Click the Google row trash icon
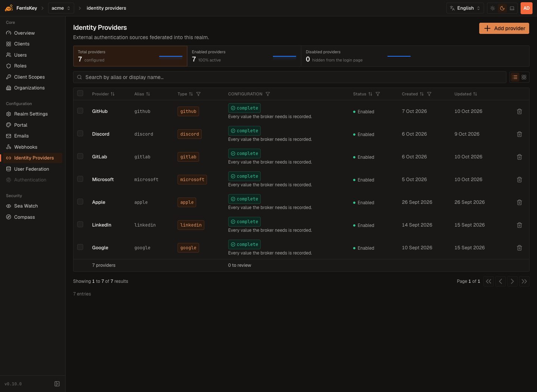The image size is (537, 392). (519, 248)
